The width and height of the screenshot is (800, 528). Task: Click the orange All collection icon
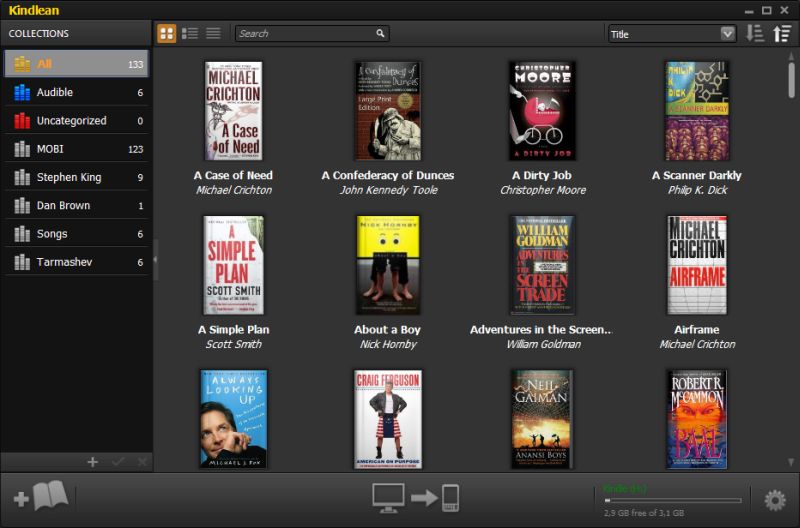(22, 64)
